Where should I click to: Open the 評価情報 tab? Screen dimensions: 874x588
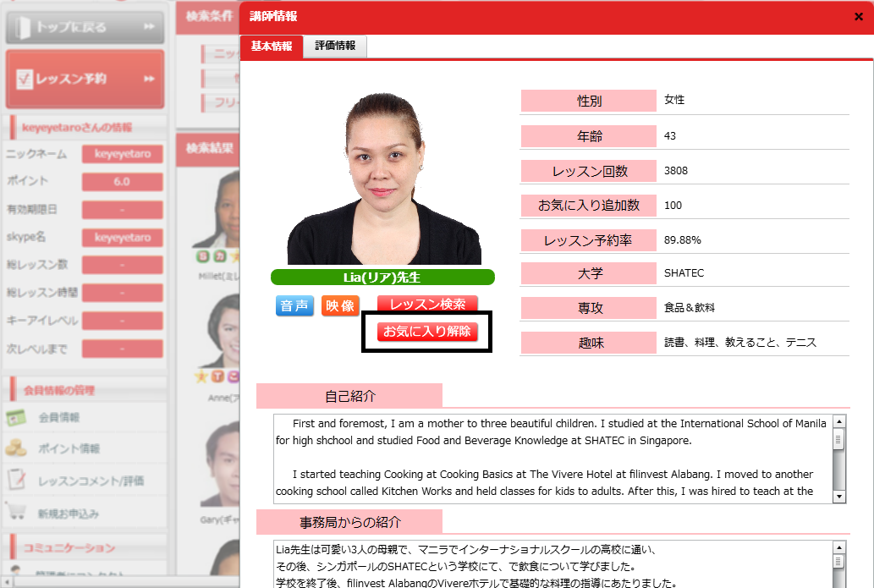point(335,46)
